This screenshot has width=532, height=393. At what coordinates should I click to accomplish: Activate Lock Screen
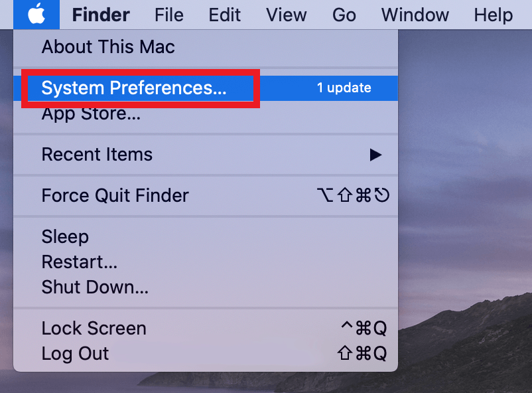pyautogui.click(x=94, y=328)
